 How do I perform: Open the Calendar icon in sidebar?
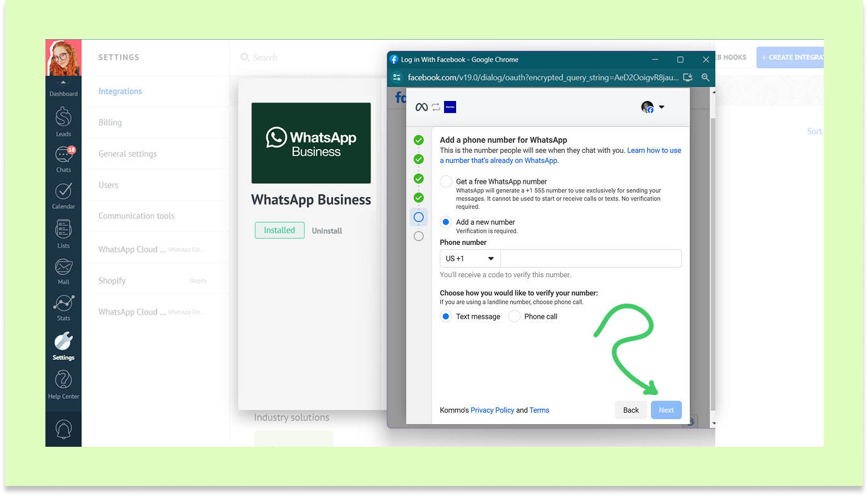pyautogui.click(x=64, y=194)
